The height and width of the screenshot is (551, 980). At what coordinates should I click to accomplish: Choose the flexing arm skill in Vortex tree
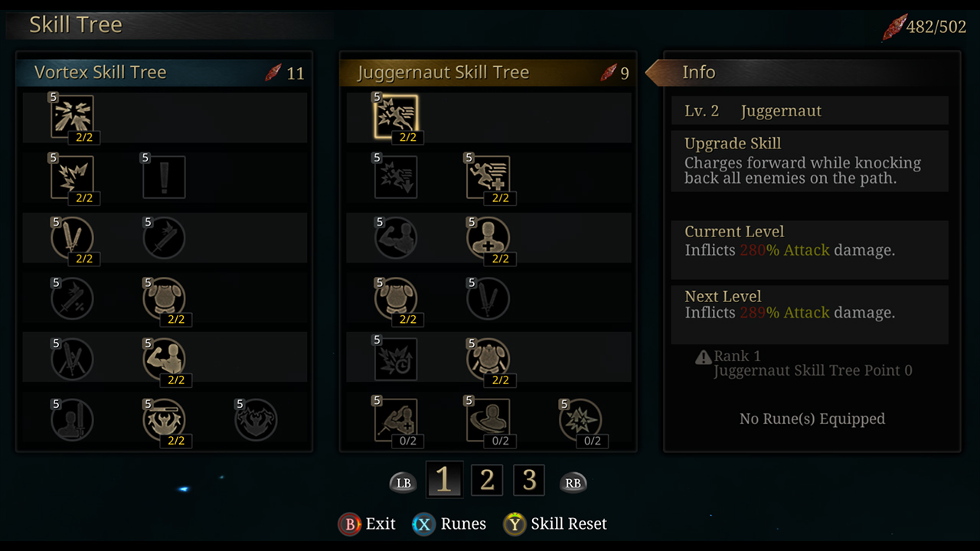click(164, 358)
